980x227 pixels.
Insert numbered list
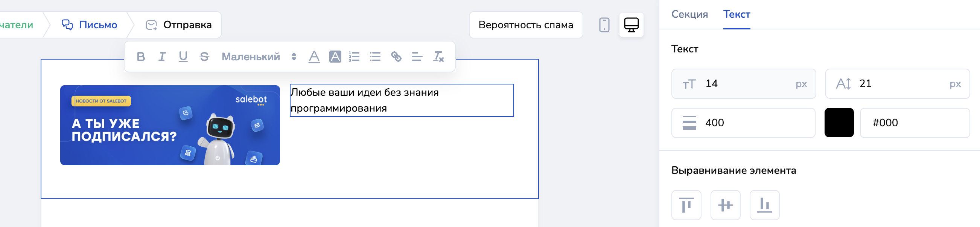tap(354, 57)
